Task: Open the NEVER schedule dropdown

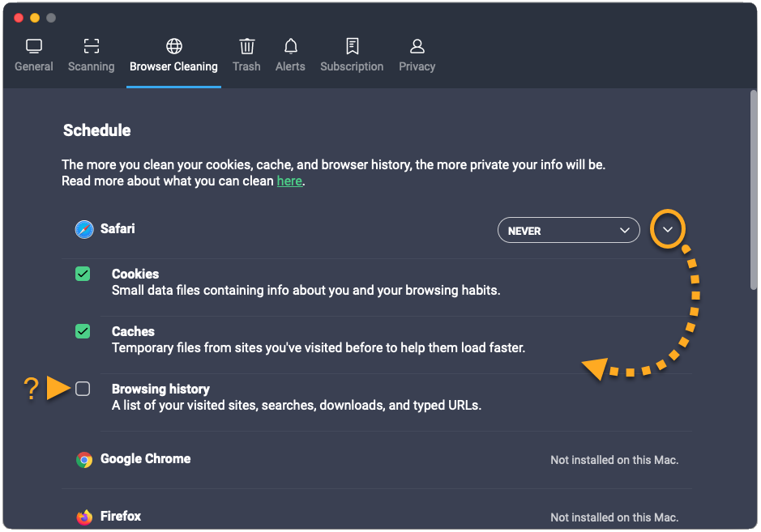Action: coord(568,231)
